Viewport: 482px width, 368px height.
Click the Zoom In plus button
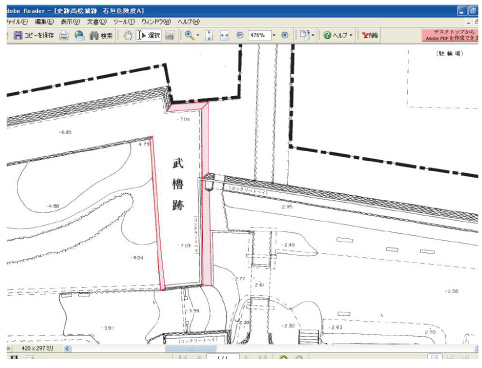pyautogui.click(x=285, y=35)
